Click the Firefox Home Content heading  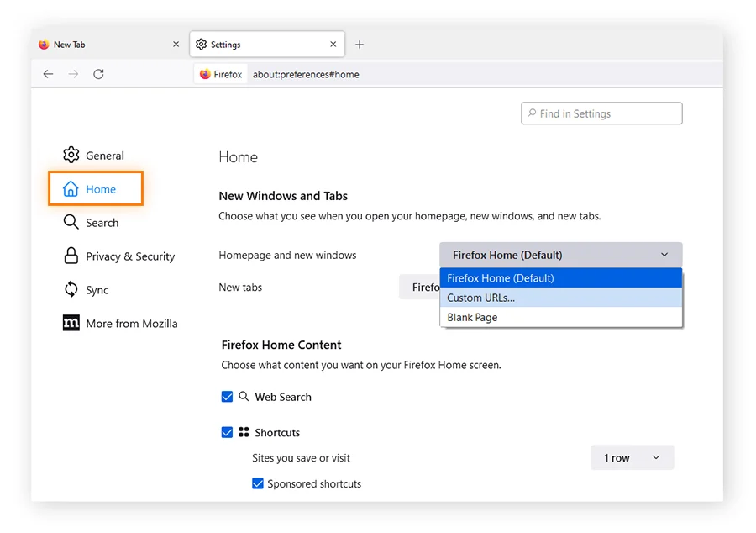click(281, 345)
